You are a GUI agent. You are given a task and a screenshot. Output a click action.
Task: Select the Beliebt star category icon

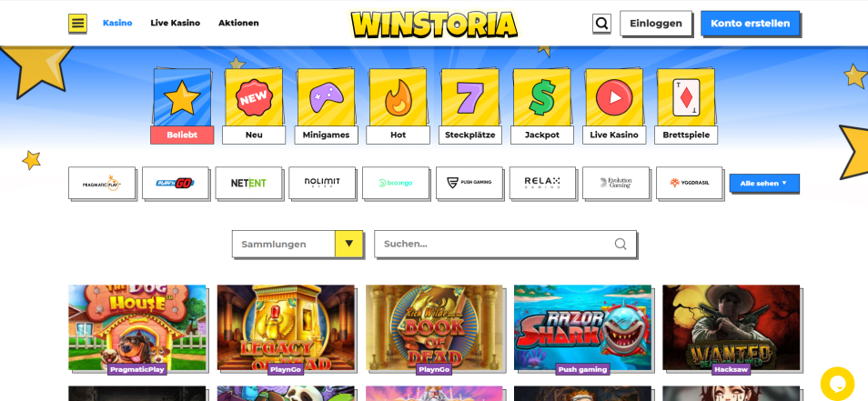coord(182,98)
